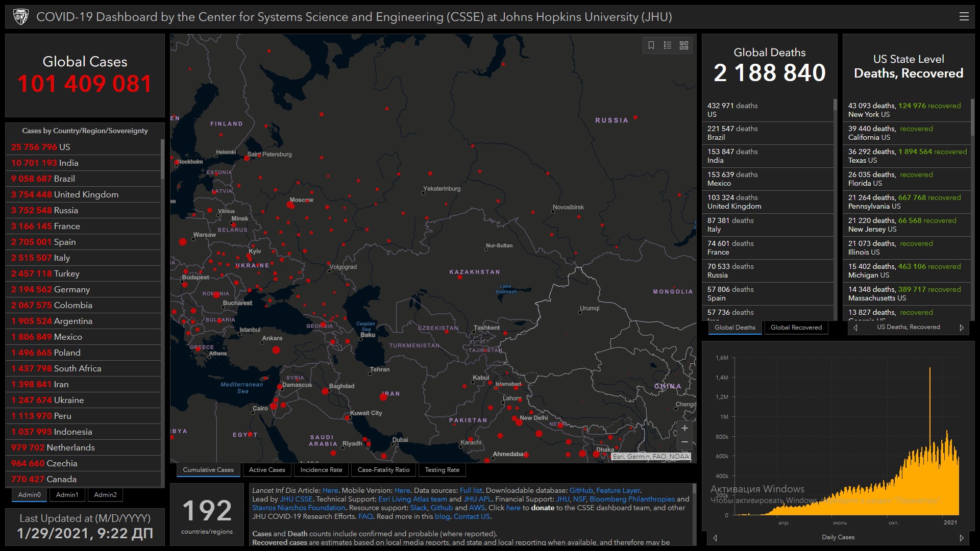Switch to the Active Cases map tab

coord(267,470)
